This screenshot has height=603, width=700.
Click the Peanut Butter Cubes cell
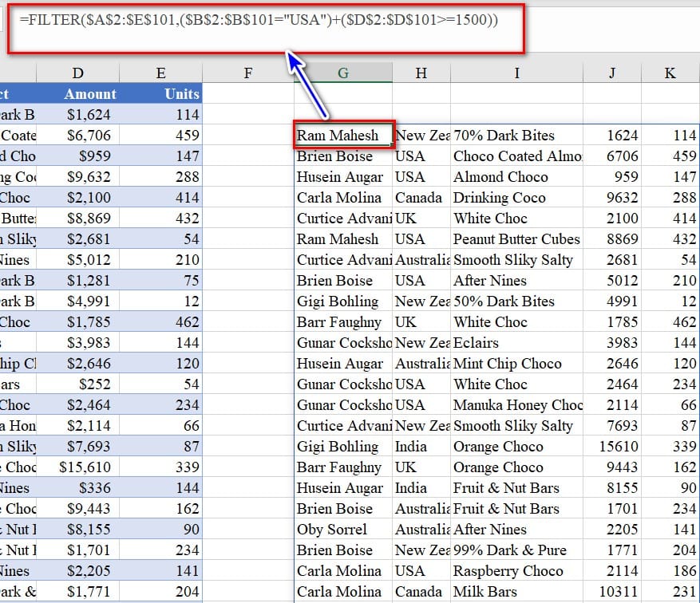click(x=516, y=239)
